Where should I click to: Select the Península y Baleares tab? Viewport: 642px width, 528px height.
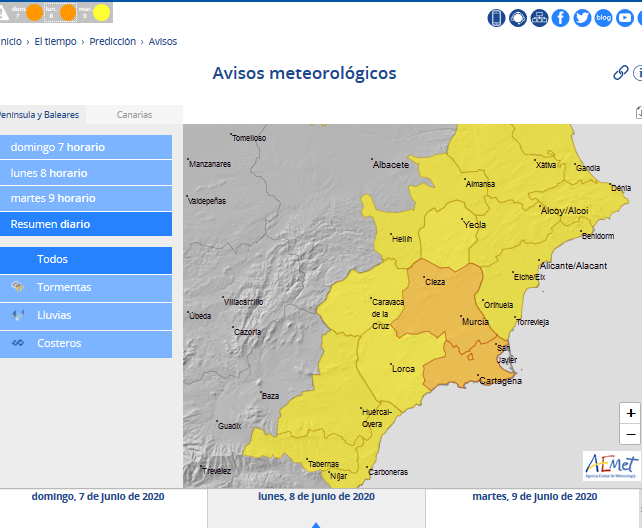40,115
